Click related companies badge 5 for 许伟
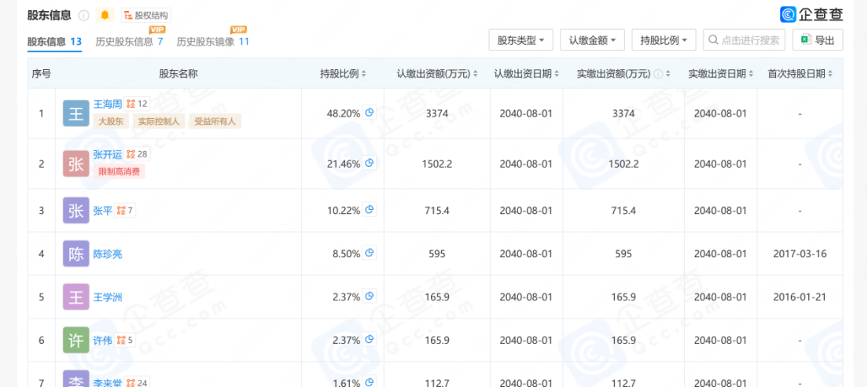This screenshot has width=868, height=387. point(124,340)
